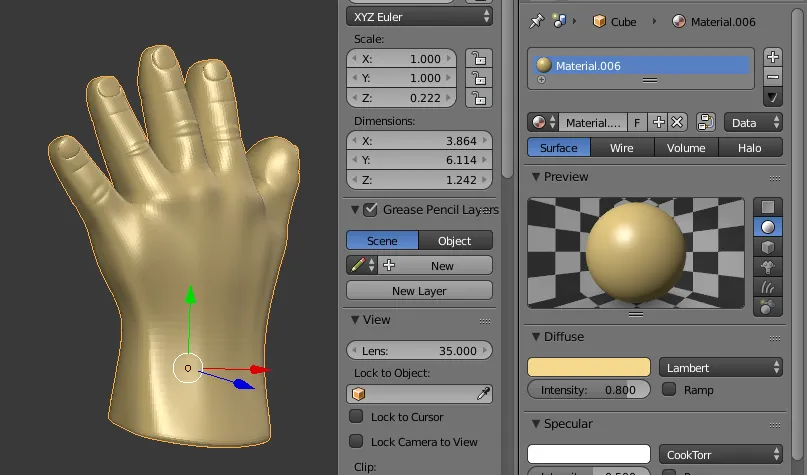
Task: Enable the Lock to Cursor checkbox
Action: click(356, 417)
